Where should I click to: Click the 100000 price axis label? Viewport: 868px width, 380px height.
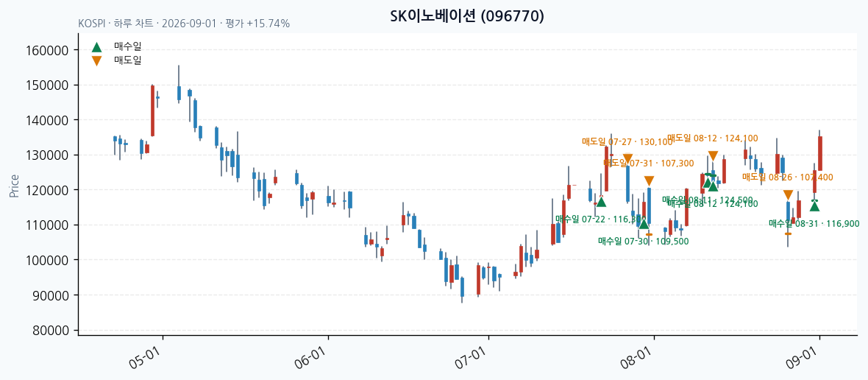[x=48, y=260]
